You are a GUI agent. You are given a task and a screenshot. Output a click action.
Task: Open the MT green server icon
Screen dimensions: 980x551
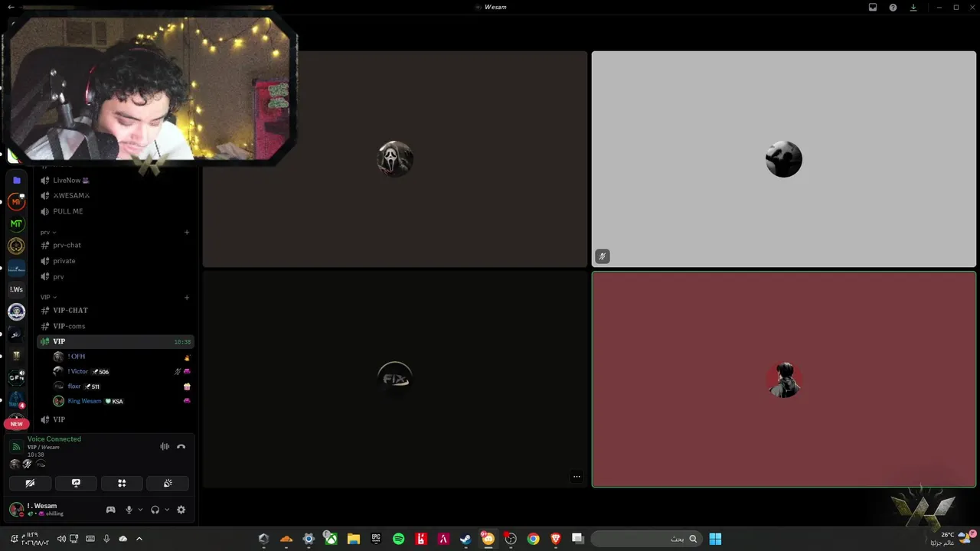pyautogui.click(x=16, y=224)
